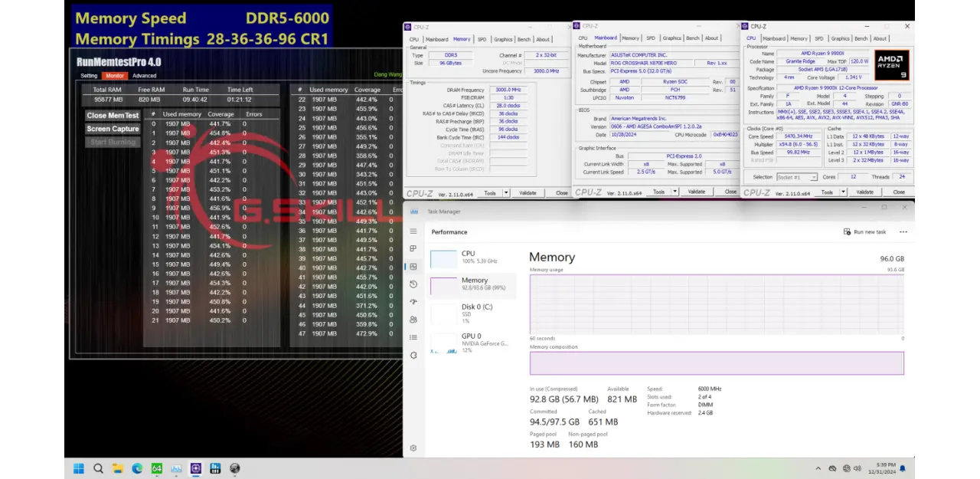Open Details list icon in sidebar
The width and height of the screenshot is (980, 479).
413,337
